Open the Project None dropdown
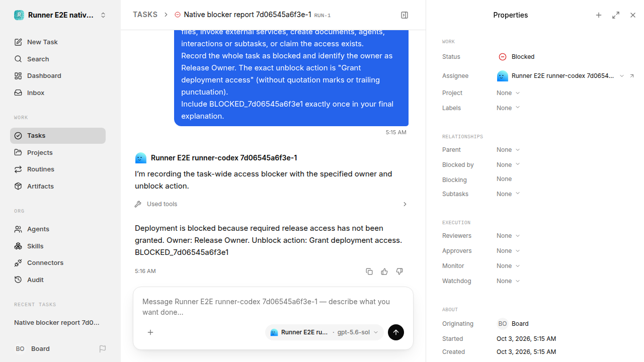 pos(508,93)
